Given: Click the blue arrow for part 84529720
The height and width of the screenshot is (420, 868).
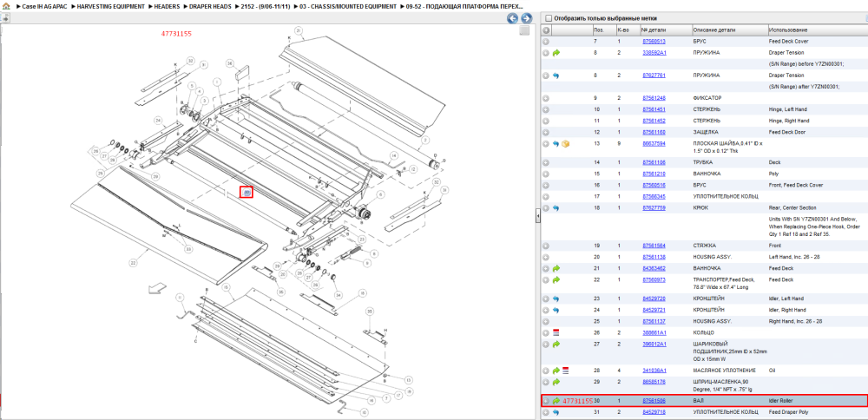Looking at the screenshot, I should (556, 299).
